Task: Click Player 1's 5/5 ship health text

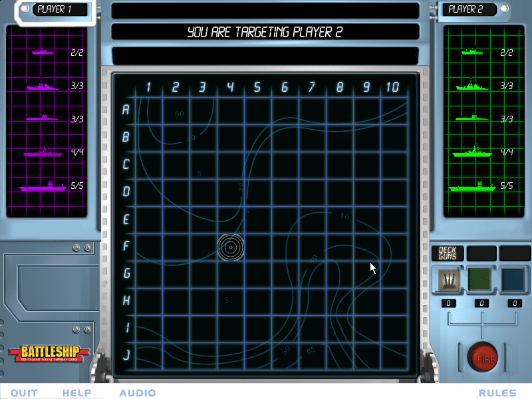Action: pos(77,186)
